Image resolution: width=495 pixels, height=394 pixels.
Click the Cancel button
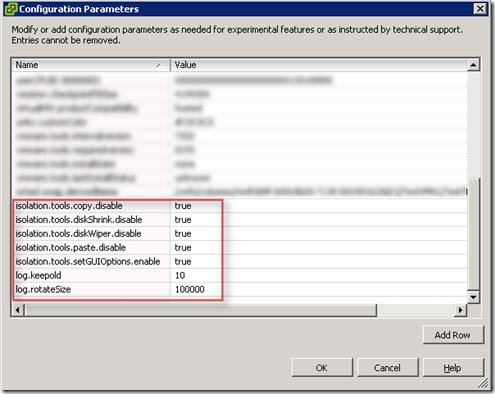coord(387,368)
